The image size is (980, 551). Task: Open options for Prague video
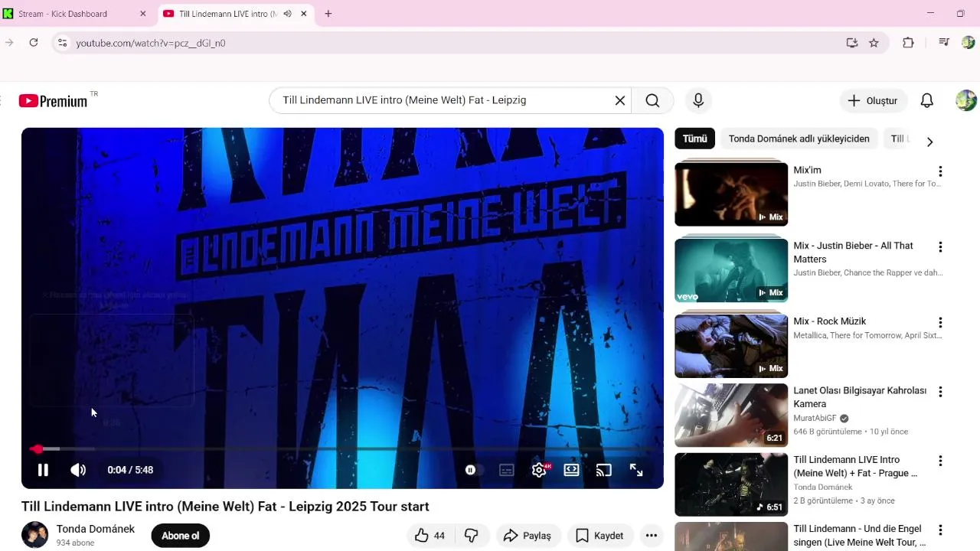[940, 461]
